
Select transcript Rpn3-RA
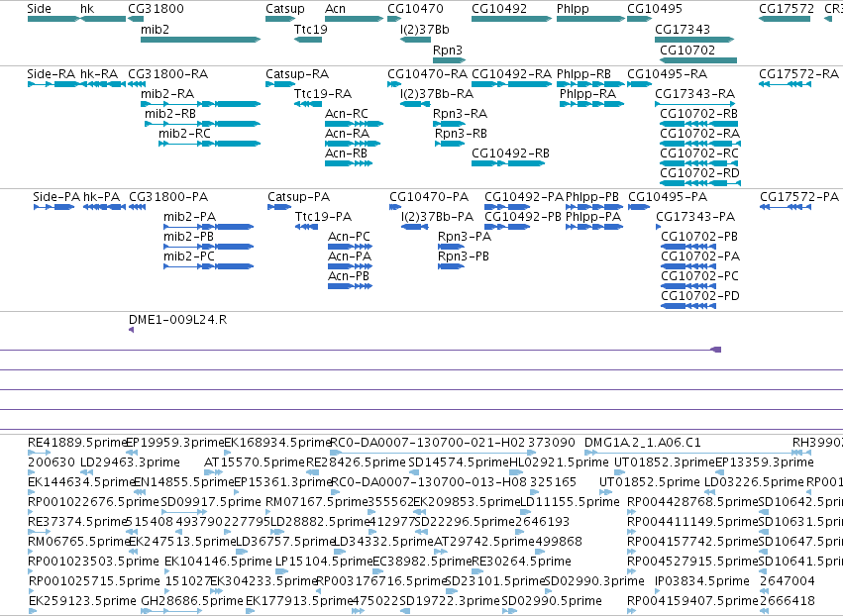(x=449, y=124)
